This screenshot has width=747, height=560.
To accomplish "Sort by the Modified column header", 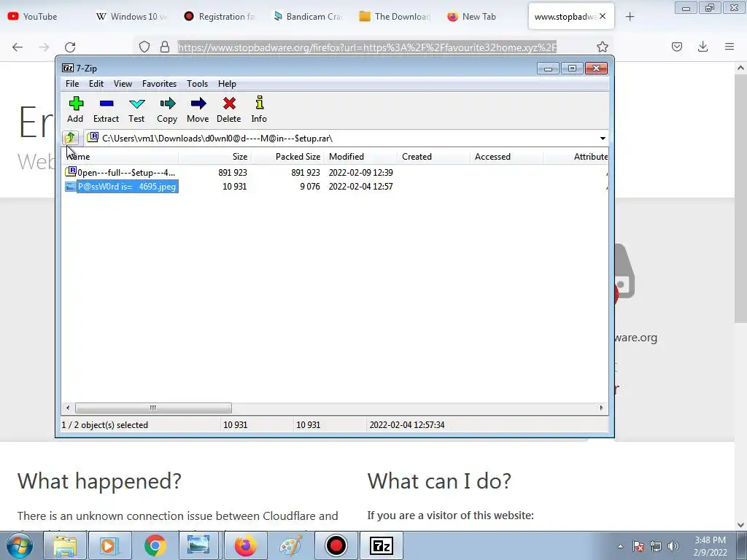I will click(x=360, y=157).
